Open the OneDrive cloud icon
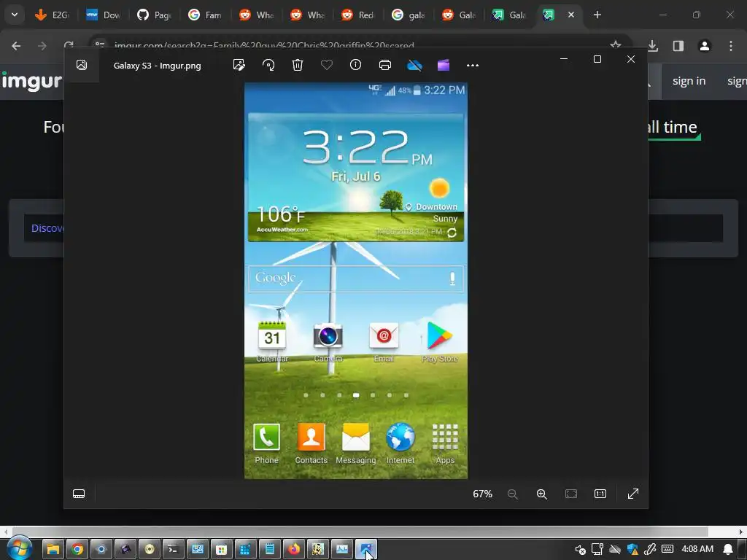The image size is (747, 560). tap(414, 65)
